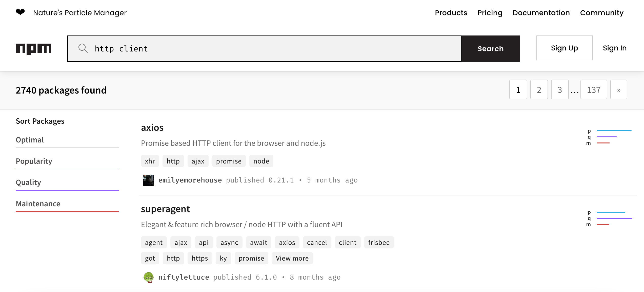This screenshot has width=644, height=292.
Task: Click the agent keyword tag
Action: click(154, 243)
